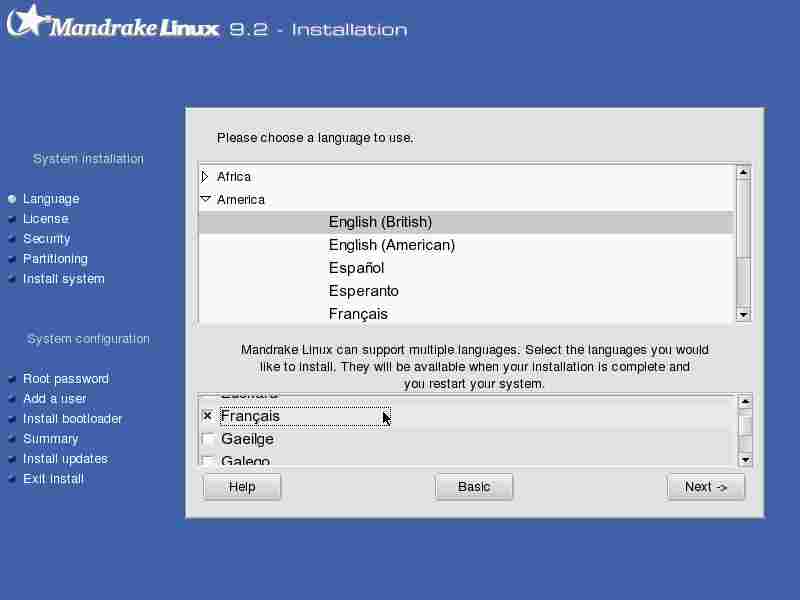
Task: Open the Help button
Action: [242, 487]
